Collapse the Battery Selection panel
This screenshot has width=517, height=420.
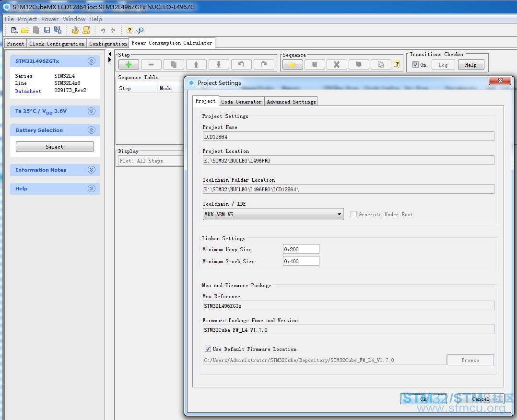click(x=92, y=130)
